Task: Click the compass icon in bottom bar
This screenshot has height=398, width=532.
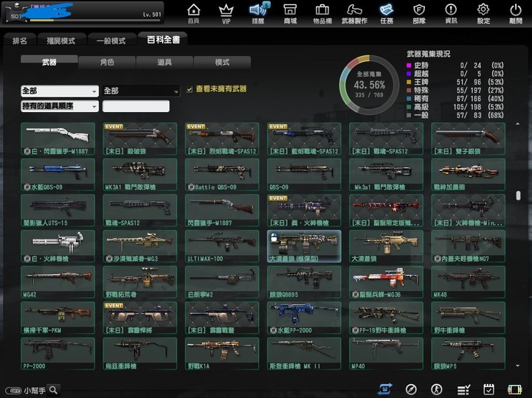Action: pyautogui.click(x=412, y=389)
